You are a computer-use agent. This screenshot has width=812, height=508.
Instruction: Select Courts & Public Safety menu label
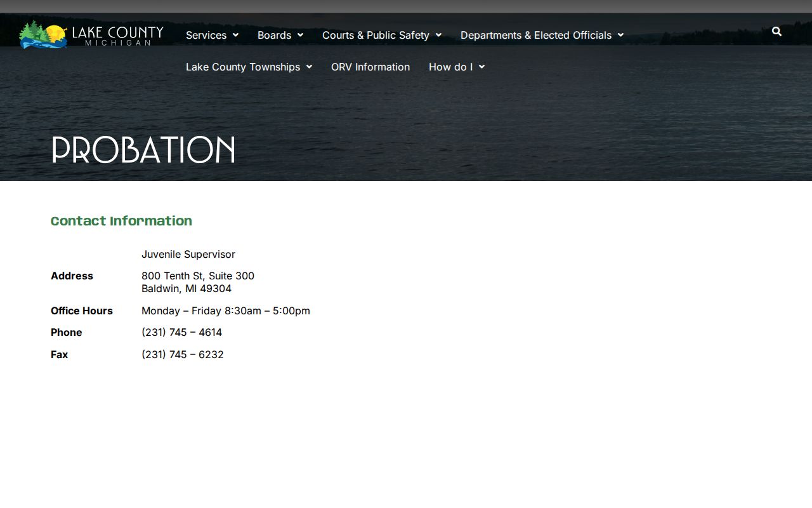point(376,35)
